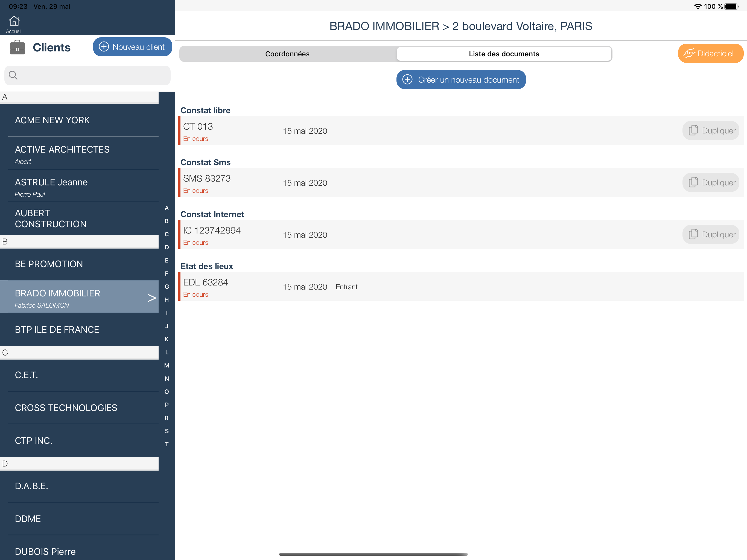Screen dimensions: 747x560
Task: Select client C.E.T.
Action: 79,375
